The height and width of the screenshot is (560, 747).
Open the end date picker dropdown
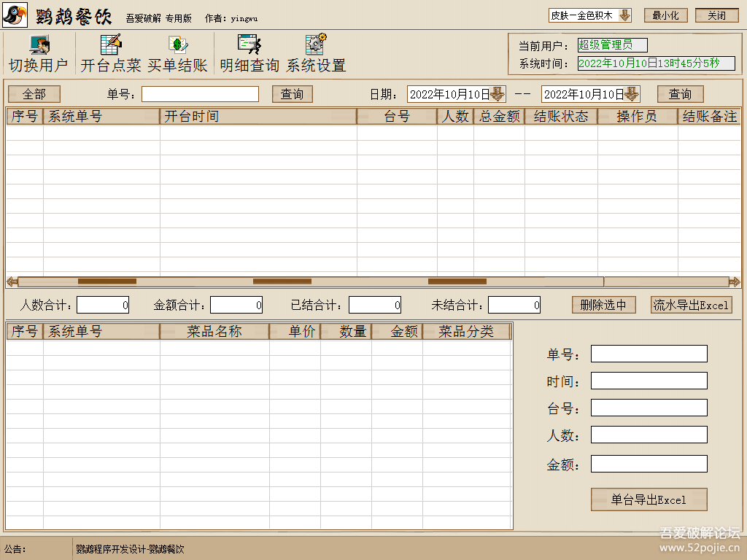click(631, 94)
